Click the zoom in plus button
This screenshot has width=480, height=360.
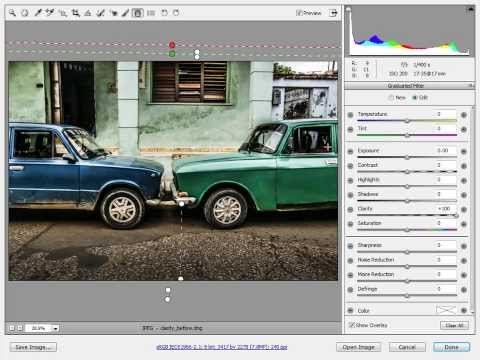(x=20, y=328)
